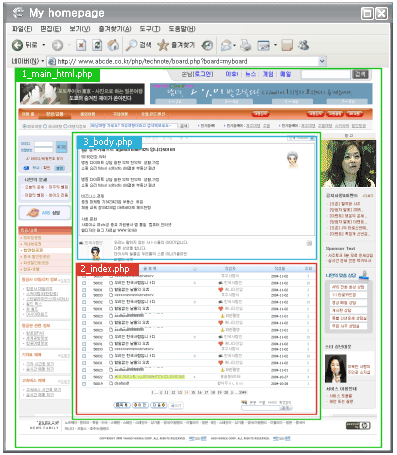
Task: Open the 파일(F) menu
Action: tap(22, 29)
